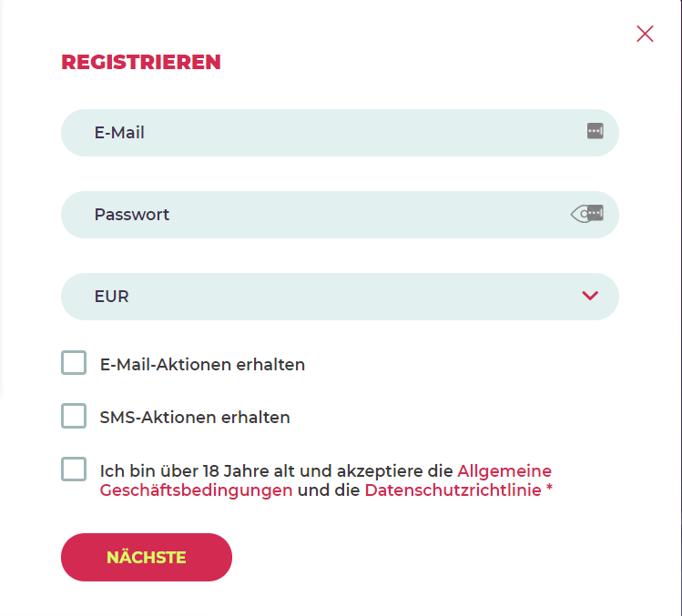682x616 pixels.
Task: Click the REGISTRIEREN heading
Action: click(x=141, y=62)
